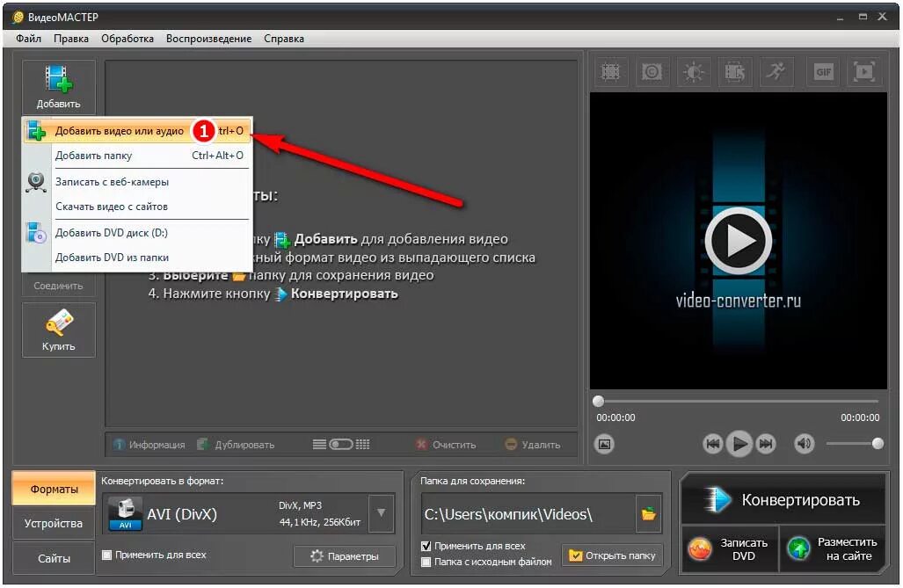Toggle list/grid view switch
The image size is (903, 588).
(341, 445)
